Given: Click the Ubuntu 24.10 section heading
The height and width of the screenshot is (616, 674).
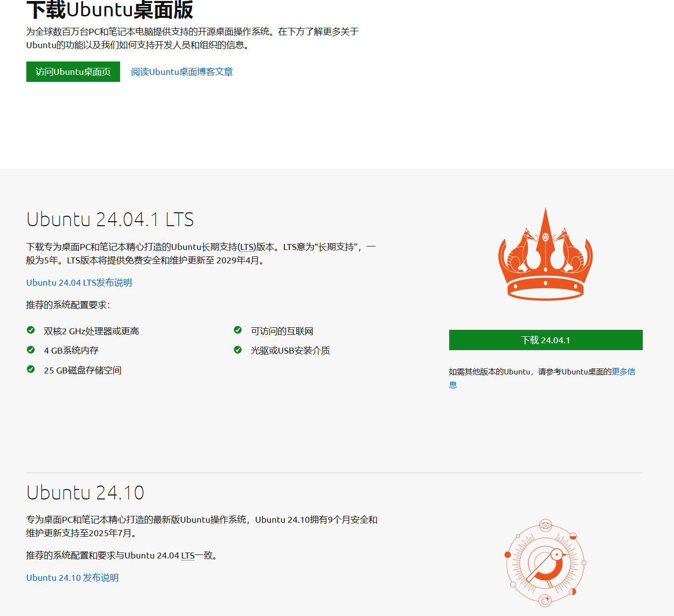Looking at the screenshot, I should [85, 493].
